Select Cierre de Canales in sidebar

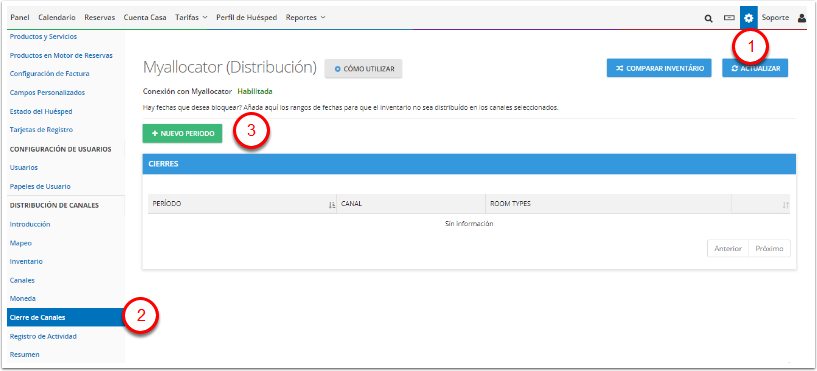[x=66, y=317]
